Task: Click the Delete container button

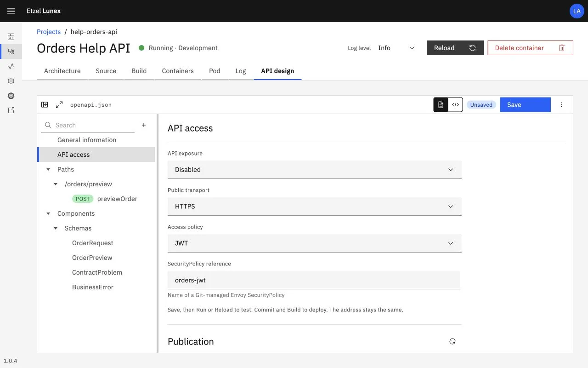Action: [x=530, y=48]
